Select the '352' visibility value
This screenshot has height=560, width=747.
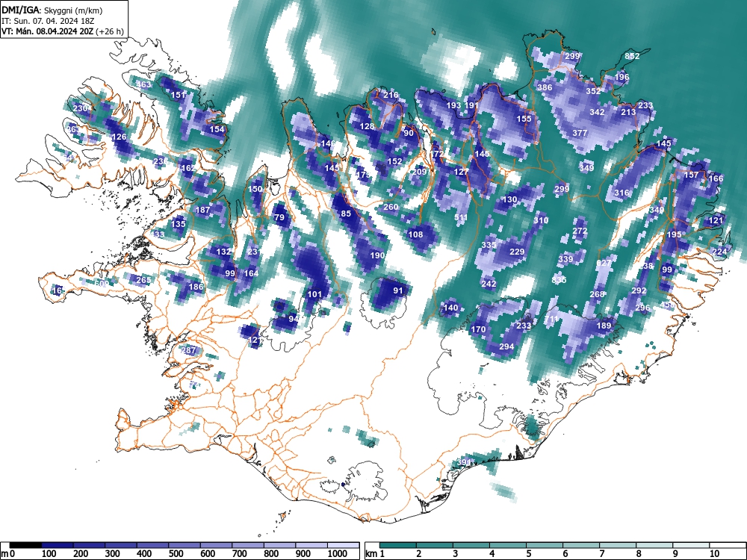(x=593, y=91)
